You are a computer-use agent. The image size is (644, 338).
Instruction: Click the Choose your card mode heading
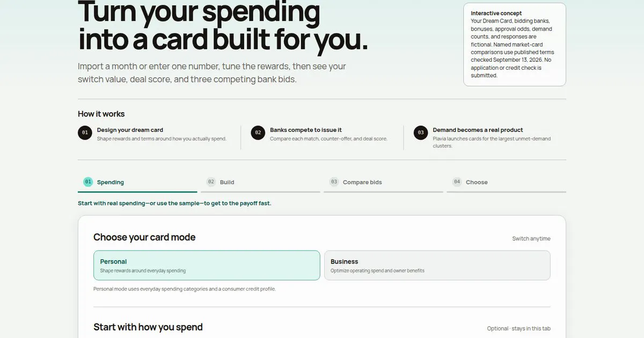pos(144,237)
